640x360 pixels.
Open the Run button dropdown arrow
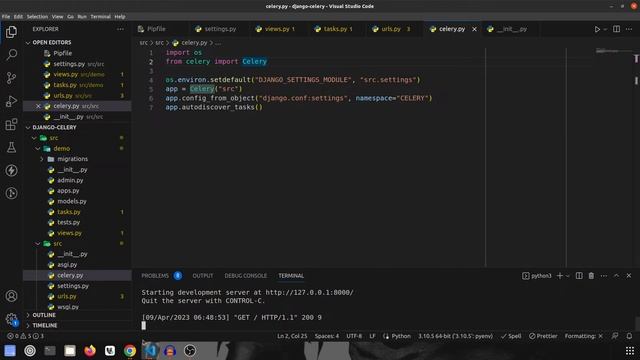click(605, 29)
